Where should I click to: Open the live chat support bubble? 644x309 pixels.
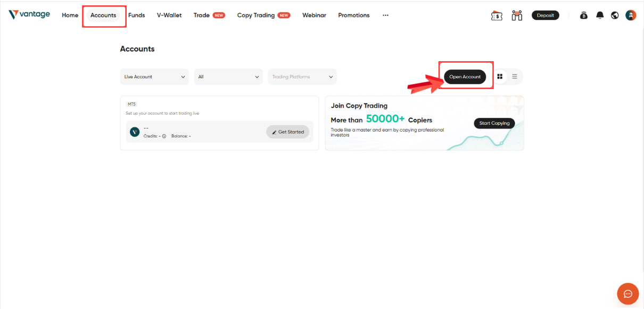pos(628,294)
